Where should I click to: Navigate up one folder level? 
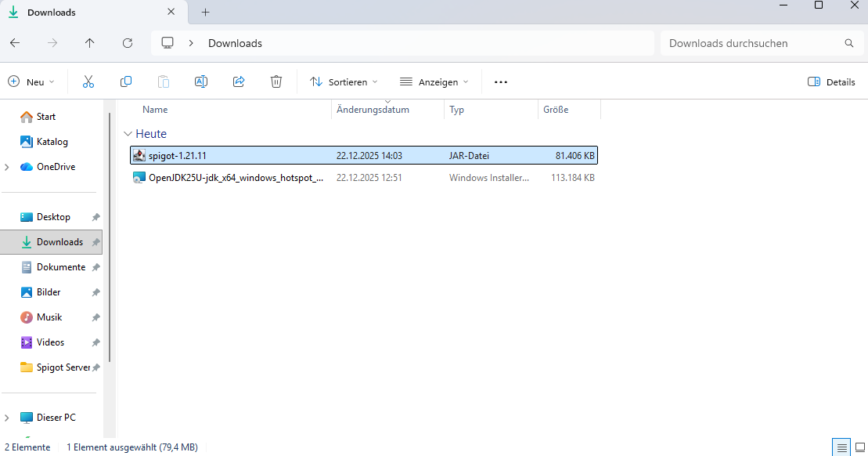90,43
